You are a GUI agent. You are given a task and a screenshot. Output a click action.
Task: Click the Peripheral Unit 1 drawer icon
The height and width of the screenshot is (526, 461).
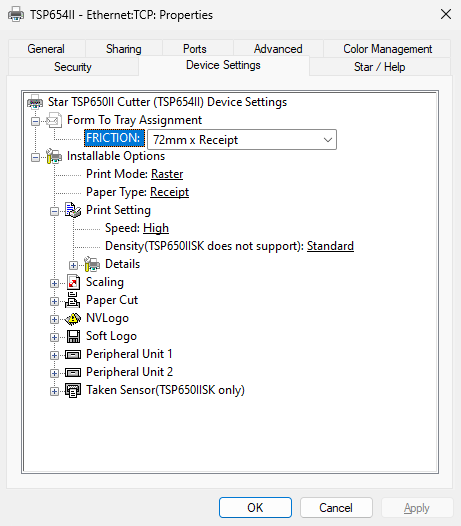(x=73, y=354)
